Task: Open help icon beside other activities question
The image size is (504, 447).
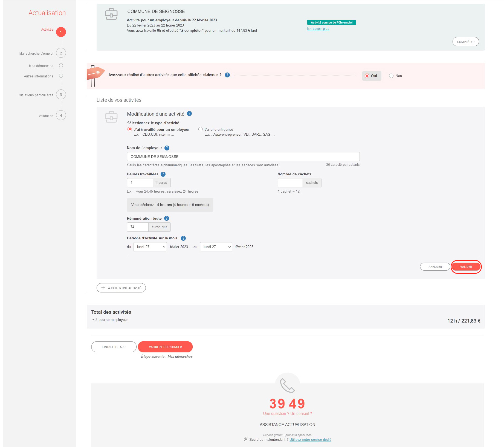Action: point(227,75)
